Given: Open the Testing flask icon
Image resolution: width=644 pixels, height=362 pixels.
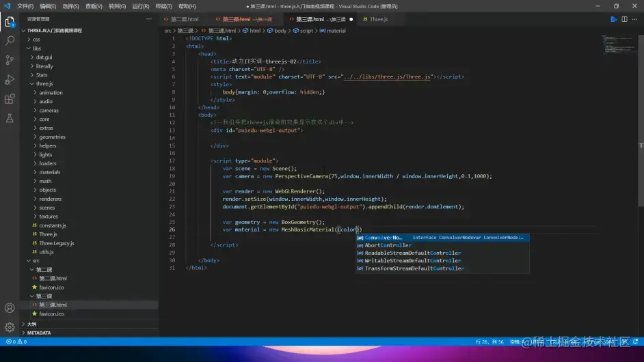Looking at the screenshot, I should (10, 118).
